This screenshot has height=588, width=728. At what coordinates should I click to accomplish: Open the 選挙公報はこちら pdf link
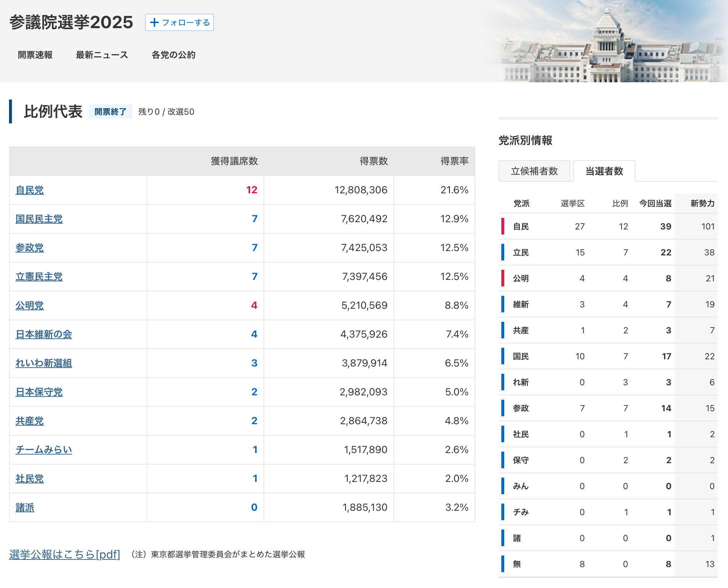65,554
